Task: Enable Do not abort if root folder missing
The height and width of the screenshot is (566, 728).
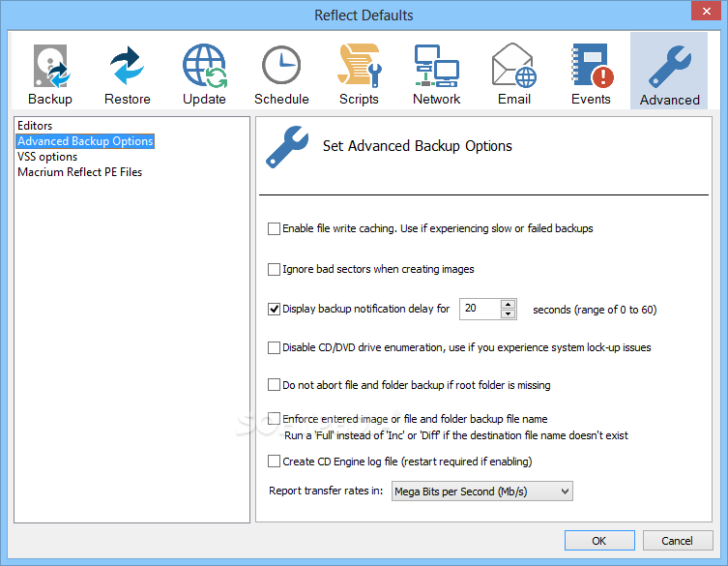Action: [274, 385]
